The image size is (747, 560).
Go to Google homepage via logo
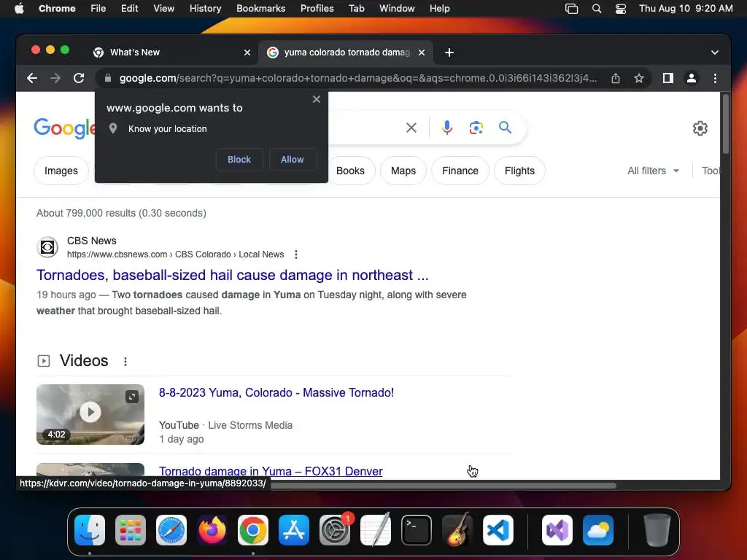coord(65,128)
